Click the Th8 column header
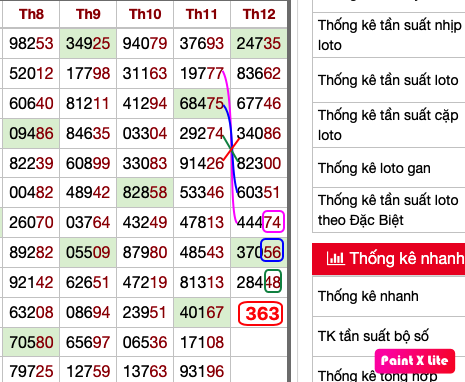465x382 pixels. pyautogui.click(x=31, y=14)
